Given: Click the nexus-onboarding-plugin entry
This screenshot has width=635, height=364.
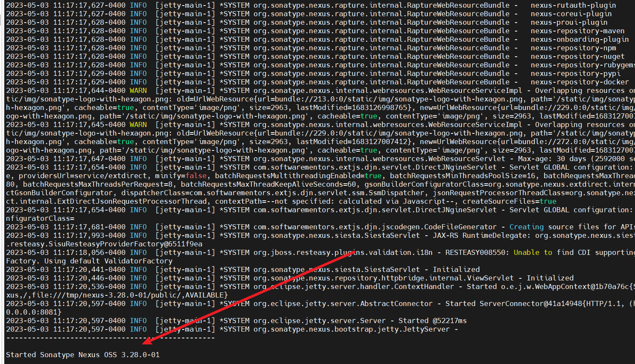Looking at the screenshot, I should (x=580, y=39).
